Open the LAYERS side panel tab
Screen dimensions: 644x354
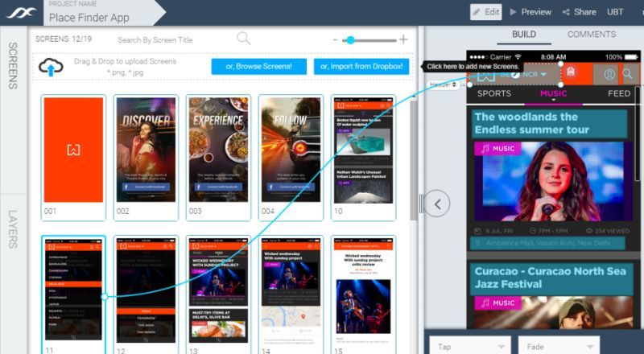tap(13, 228)
